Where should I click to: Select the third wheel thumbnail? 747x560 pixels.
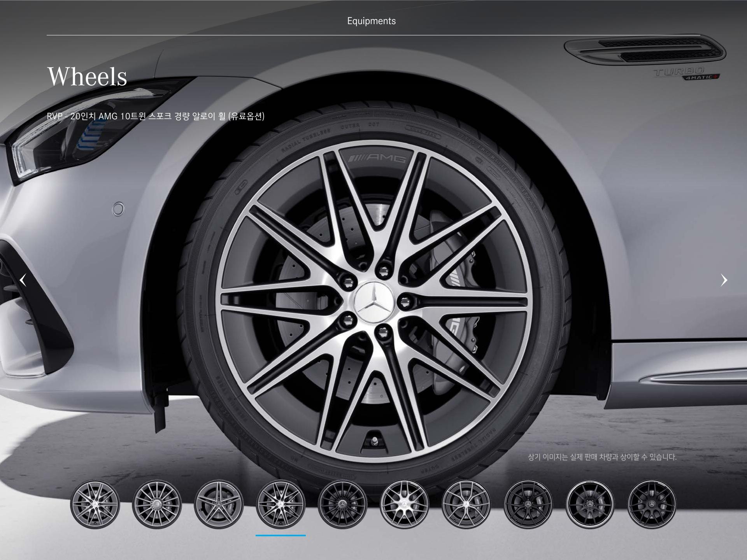pyautogui.click(x=219, y=504)
